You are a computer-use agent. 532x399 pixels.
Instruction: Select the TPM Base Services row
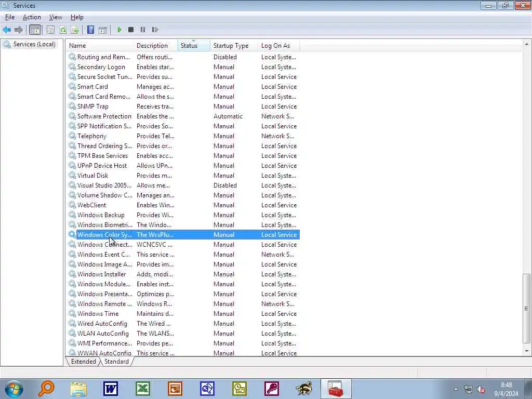click(183, 156)
